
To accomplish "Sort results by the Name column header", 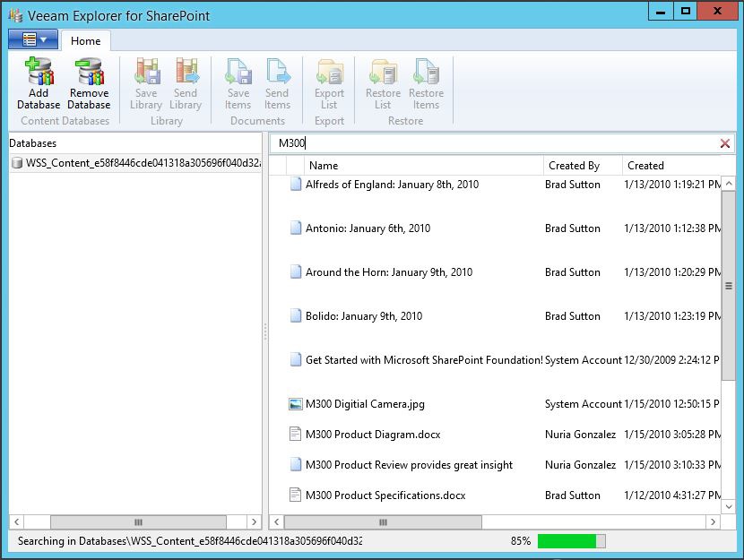I will pos(423,166).
